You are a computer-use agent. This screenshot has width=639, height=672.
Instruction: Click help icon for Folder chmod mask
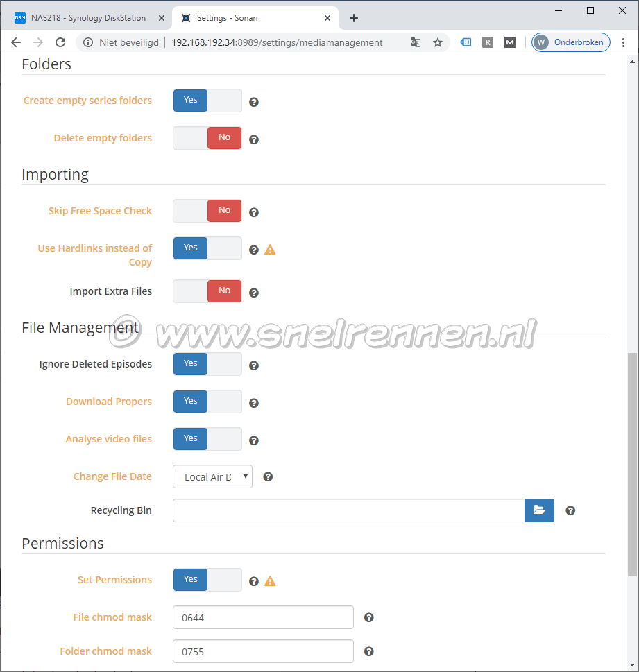pyautogui.click(x=369, y=651)
